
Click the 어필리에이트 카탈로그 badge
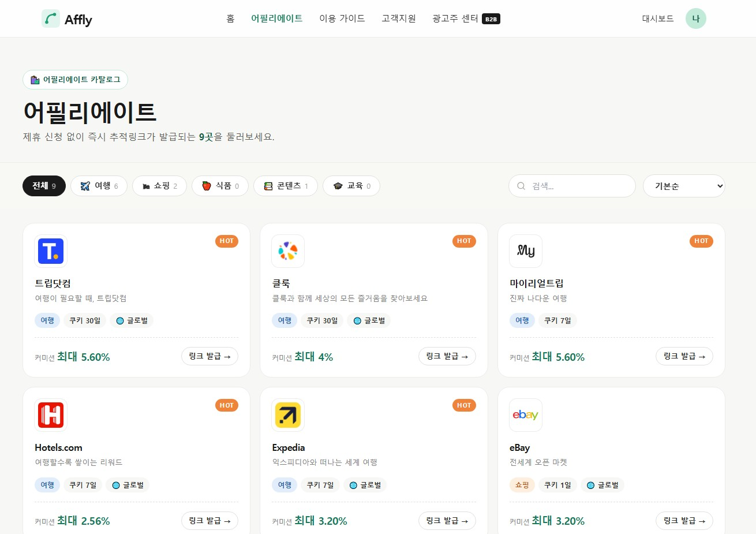click(x=75, y=80)
